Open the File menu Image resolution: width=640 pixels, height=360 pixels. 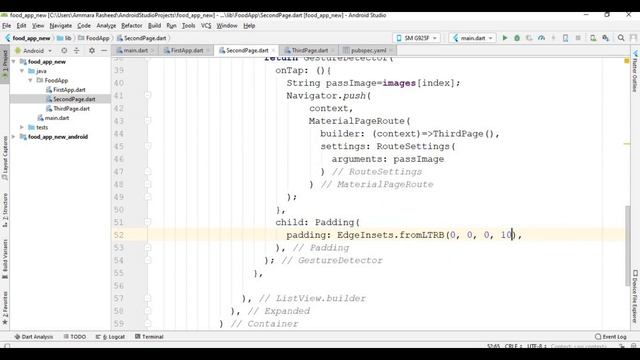7,26
